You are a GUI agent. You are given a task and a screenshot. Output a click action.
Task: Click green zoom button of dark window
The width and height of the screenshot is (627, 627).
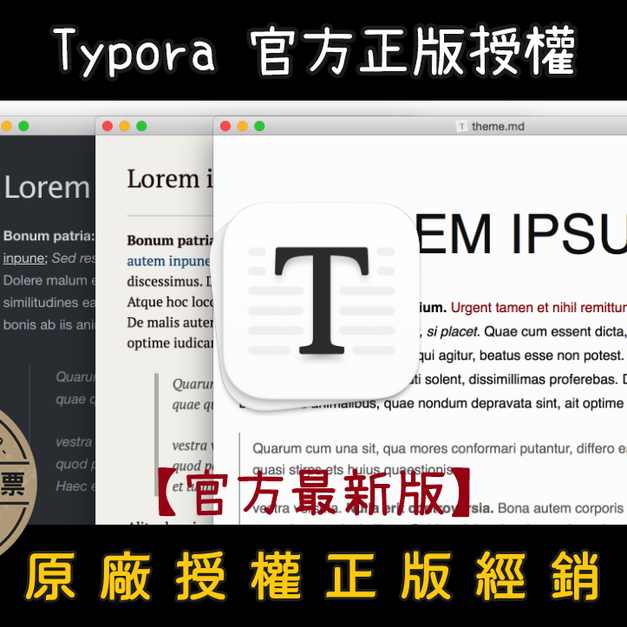pos(24,126)
